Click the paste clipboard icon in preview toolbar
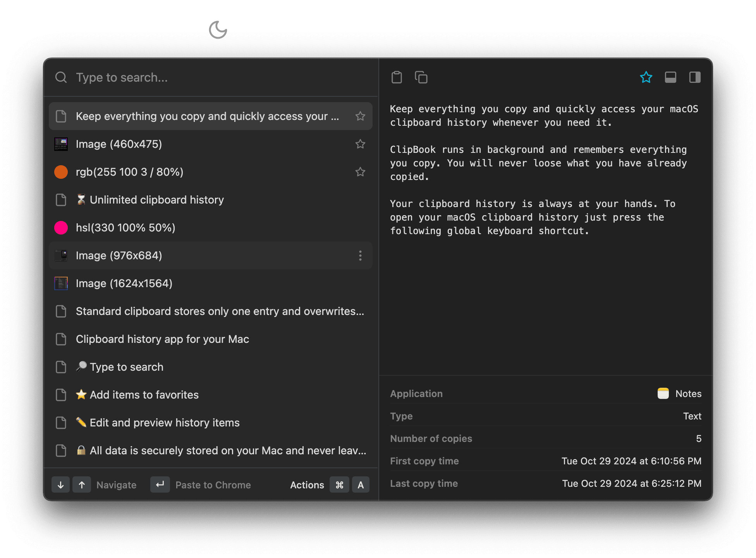This screenshot has height=558, width=756. tap(396, 77)
